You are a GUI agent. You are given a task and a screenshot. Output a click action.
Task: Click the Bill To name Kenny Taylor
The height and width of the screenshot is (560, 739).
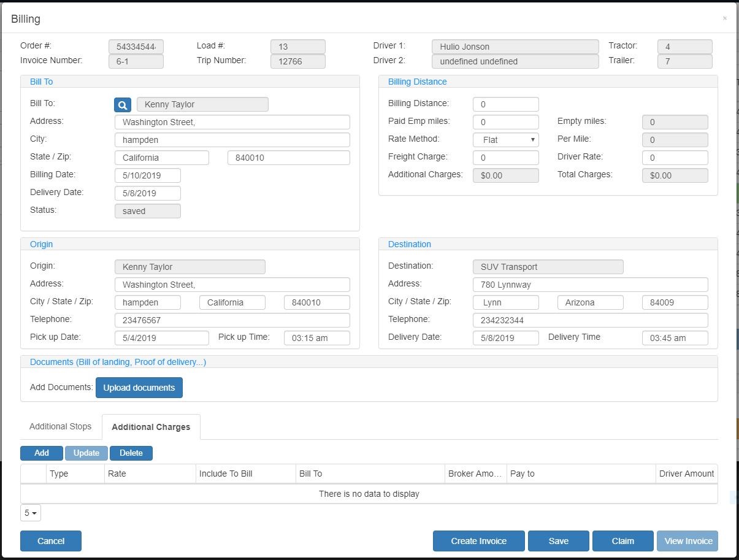(202, 104)
